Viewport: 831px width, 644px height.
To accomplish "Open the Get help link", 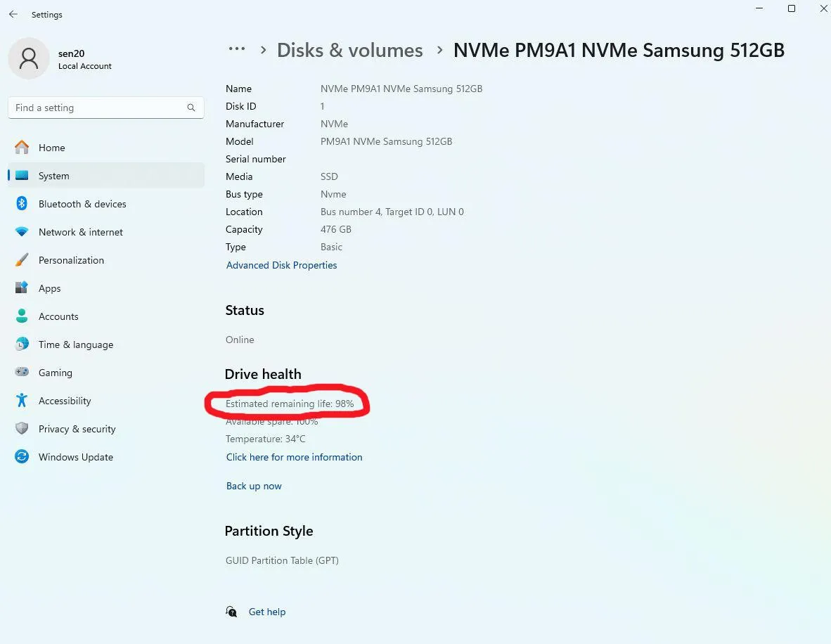I will pos(267,612).
